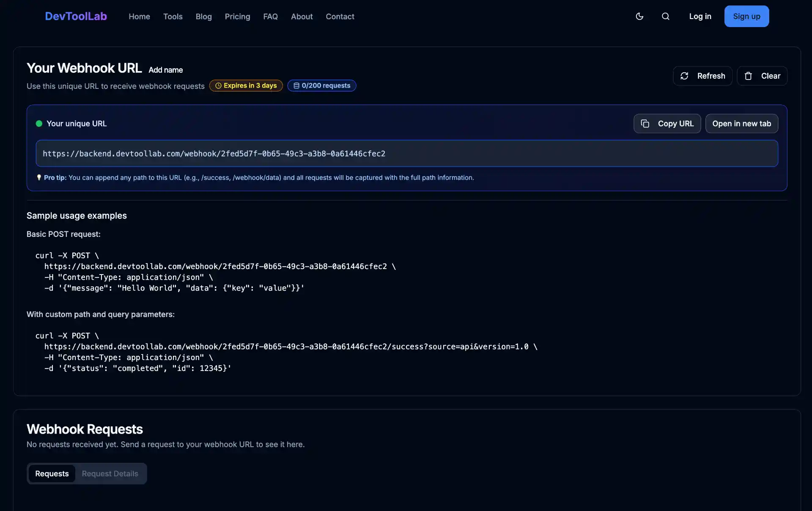Click the green status dot beside Your unique URL

(39, 124)
